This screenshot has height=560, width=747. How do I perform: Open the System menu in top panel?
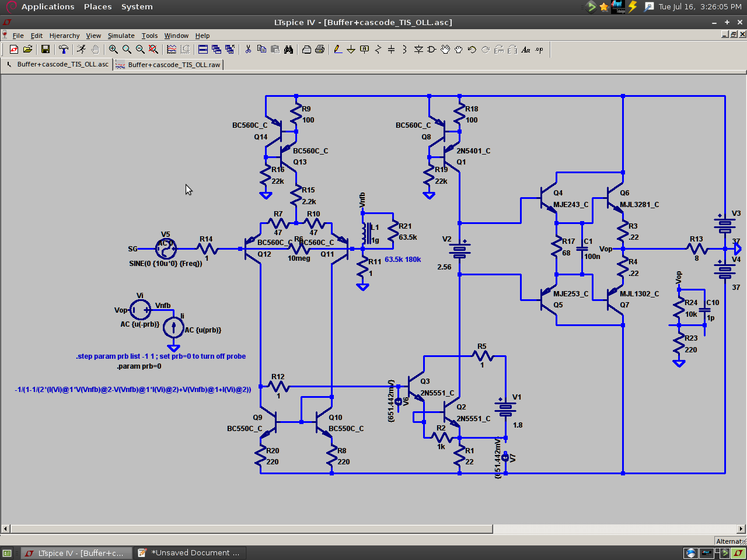[137, 6]
